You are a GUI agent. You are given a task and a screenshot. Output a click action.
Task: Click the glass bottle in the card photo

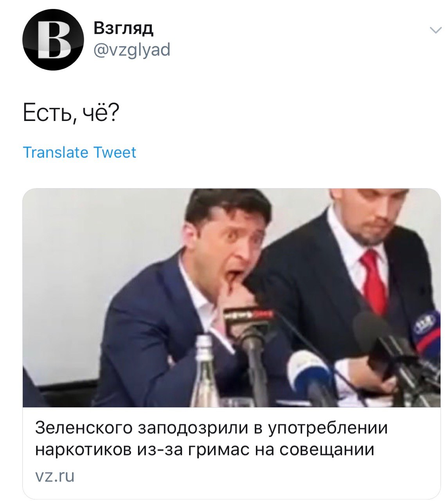point(204,371)
